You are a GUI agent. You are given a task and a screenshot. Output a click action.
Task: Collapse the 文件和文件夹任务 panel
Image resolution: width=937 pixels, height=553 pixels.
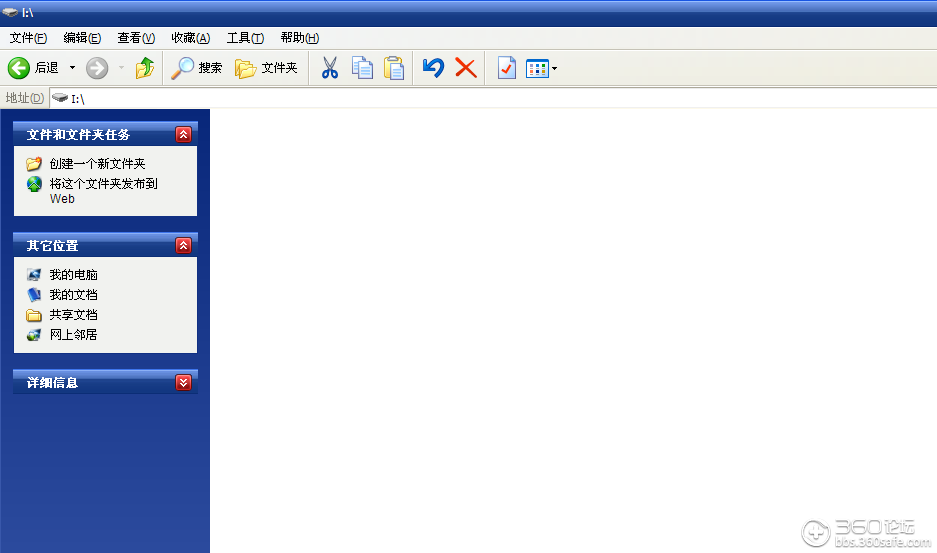click(183, 135)
